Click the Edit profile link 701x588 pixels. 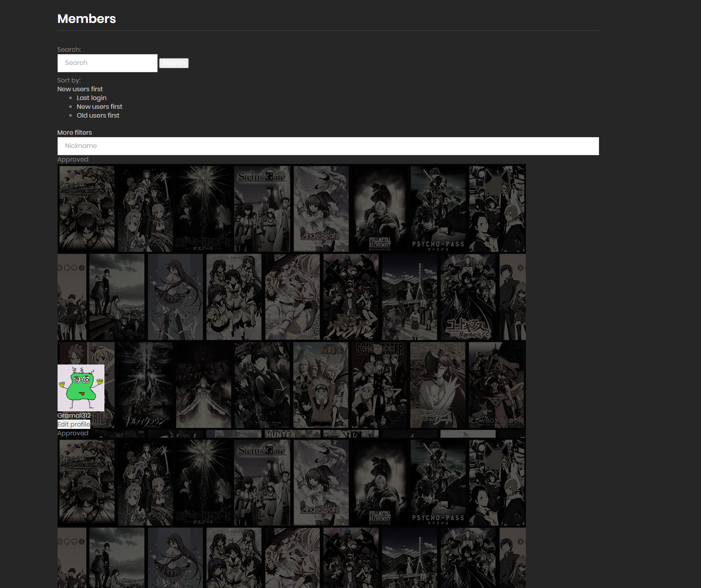74,425
